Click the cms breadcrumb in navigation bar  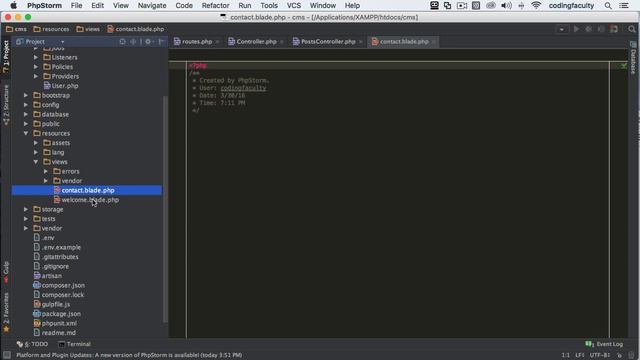pos(16,29)
